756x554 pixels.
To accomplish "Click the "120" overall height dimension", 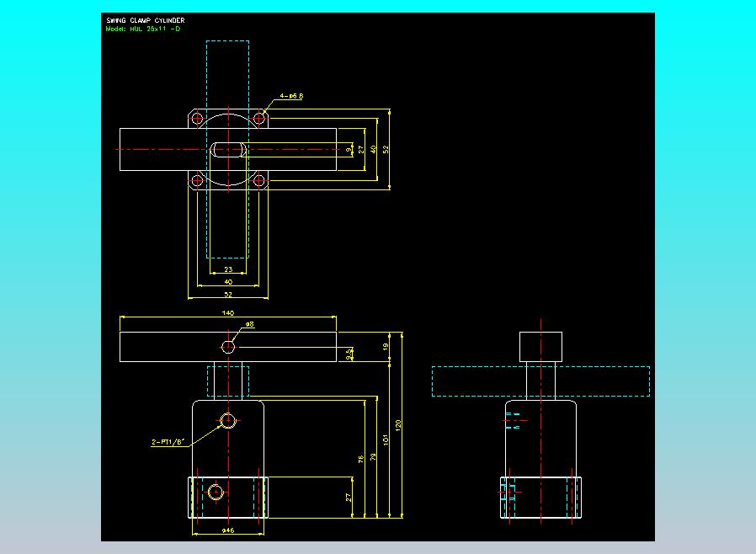I will tap(398, 425).
